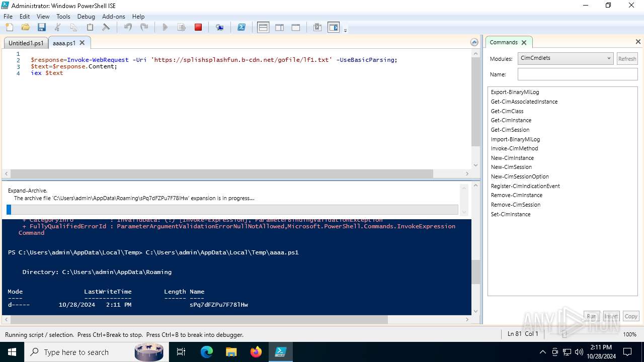Select Get-CimClass command
The width and height of the screenshot is (644, 362).
[x=507, y=111]
